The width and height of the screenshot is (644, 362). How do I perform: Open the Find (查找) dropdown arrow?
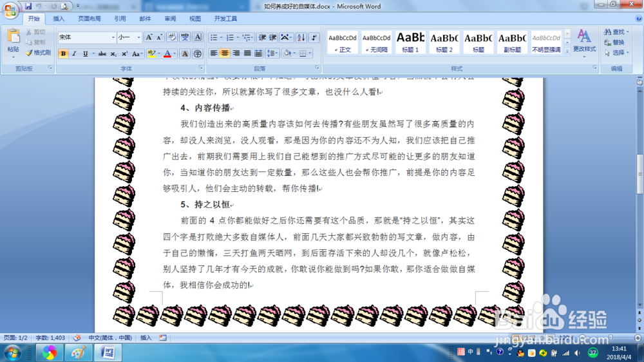627,32
